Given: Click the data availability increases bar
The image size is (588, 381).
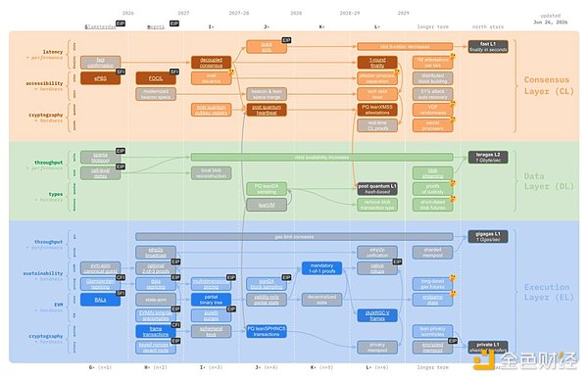Looking at the screenshot, I should point(321,158).
